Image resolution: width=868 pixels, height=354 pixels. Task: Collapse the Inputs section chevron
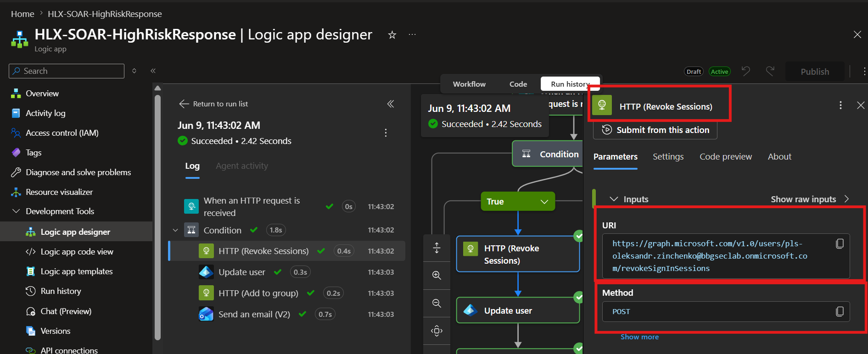(614, 199)
